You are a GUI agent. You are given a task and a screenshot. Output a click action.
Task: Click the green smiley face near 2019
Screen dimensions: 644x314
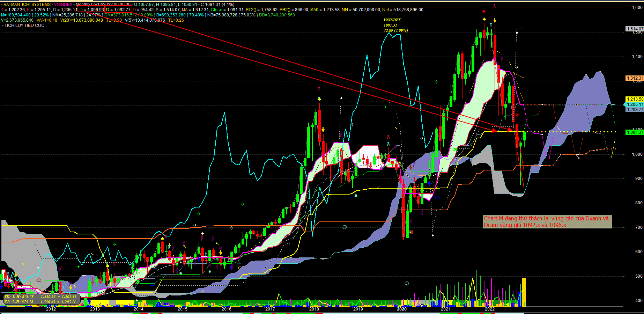[x=345, y=227]
